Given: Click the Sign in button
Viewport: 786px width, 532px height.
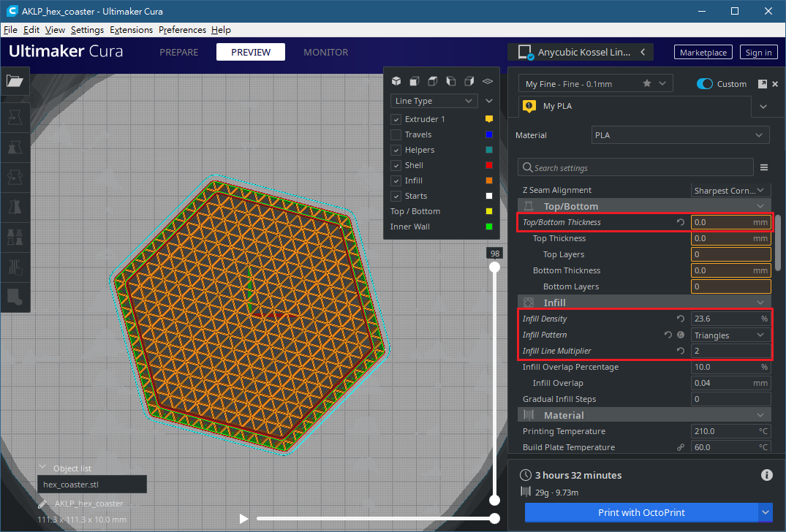Looking at the screenshot, I should point(758,52).
